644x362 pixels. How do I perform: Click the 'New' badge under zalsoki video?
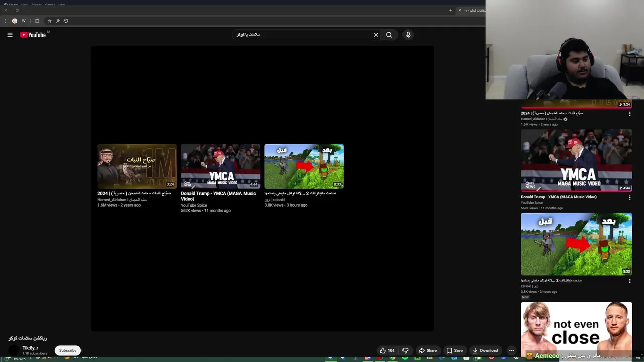coord(525,297)
